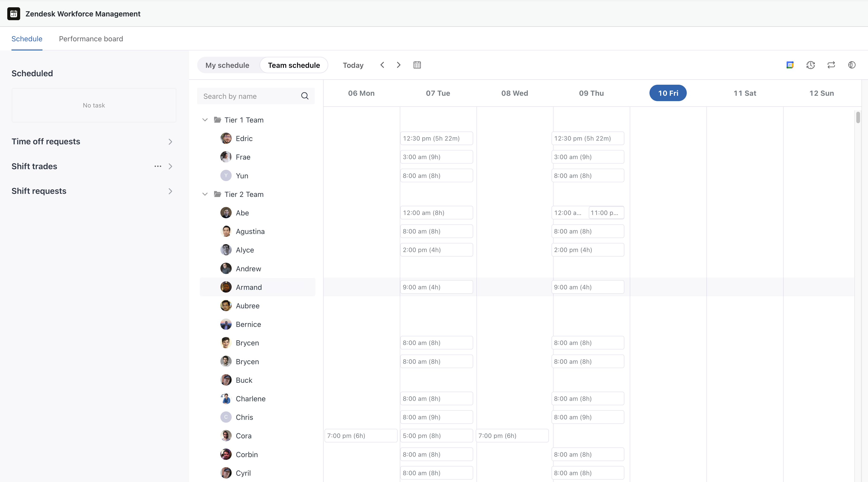Click the shift trade swap arrows icon
Viewport: 868px width, 482px height.
pos(831,65)
